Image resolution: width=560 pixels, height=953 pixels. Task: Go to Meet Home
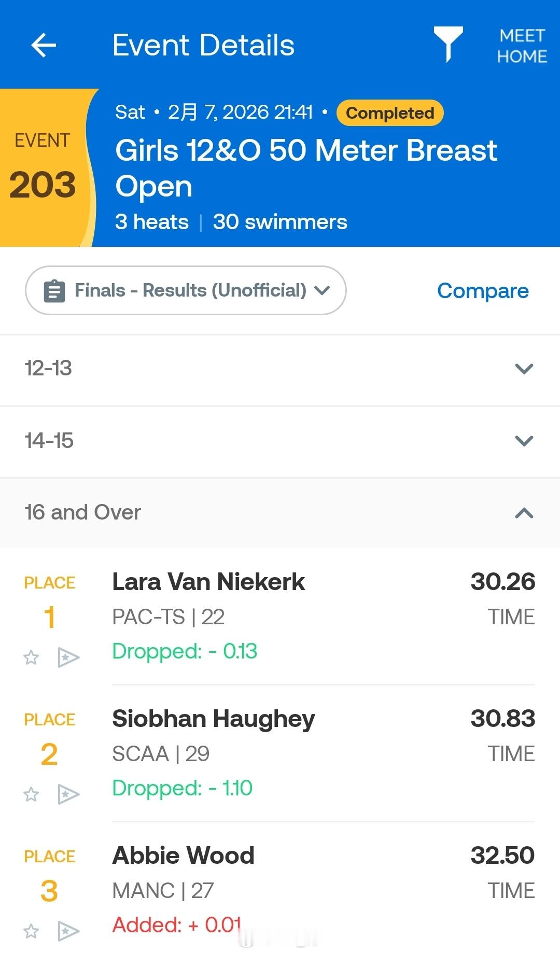[522, 46]
